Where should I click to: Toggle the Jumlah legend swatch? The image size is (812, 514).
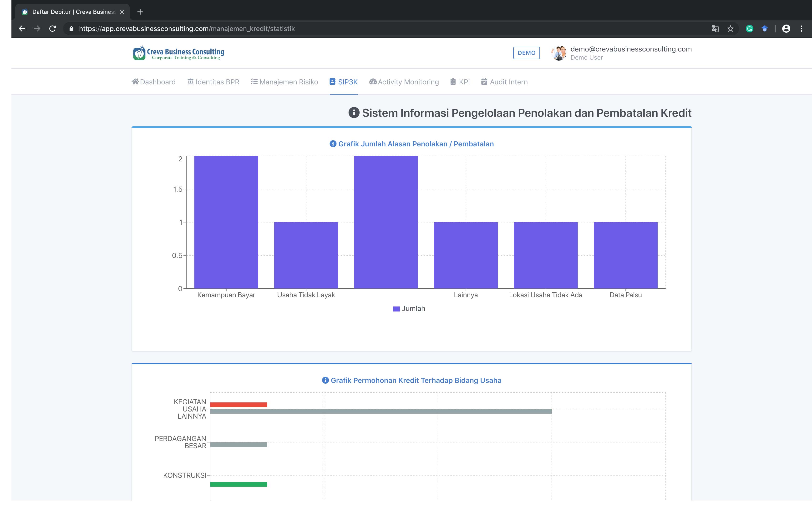point(396,309)
